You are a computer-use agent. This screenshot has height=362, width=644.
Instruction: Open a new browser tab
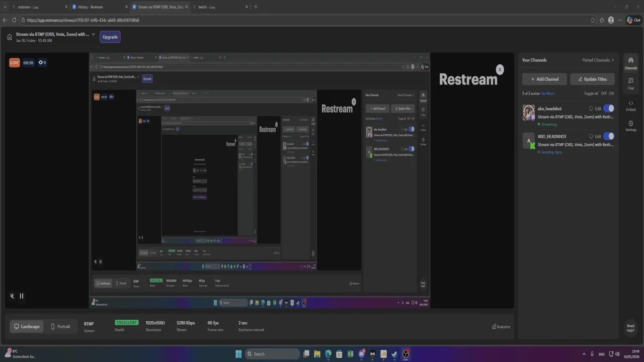point(256,7)
